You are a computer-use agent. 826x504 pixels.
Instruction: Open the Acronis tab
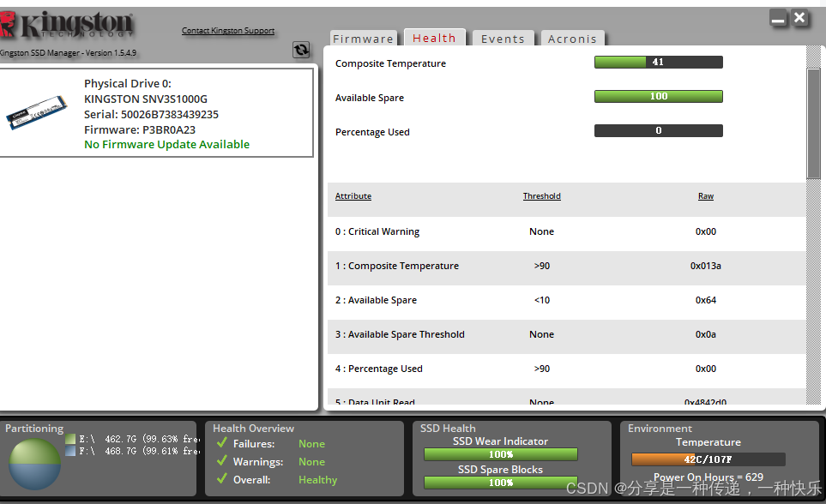pos(573,39)
